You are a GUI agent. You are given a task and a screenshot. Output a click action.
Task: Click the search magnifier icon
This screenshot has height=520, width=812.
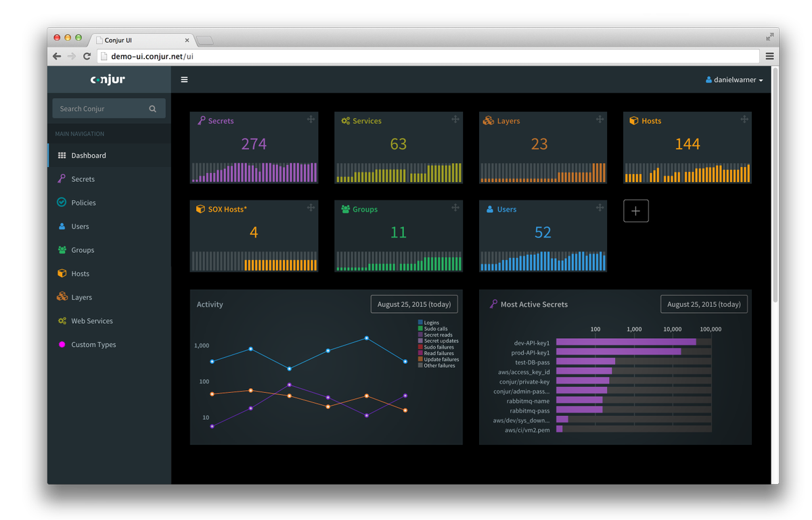coord(153,109)
